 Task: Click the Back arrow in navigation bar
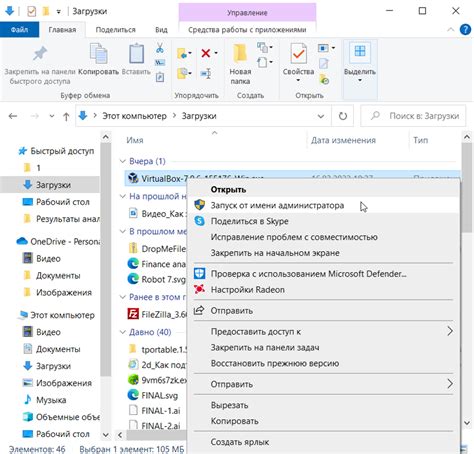[13, 116]
